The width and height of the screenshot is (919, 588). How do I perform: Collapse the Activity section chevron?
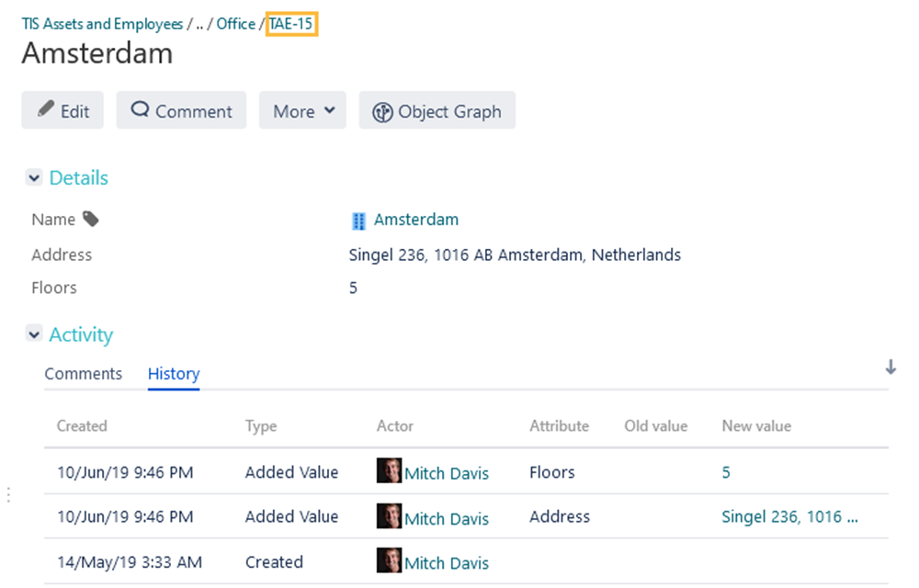point(34,334)
